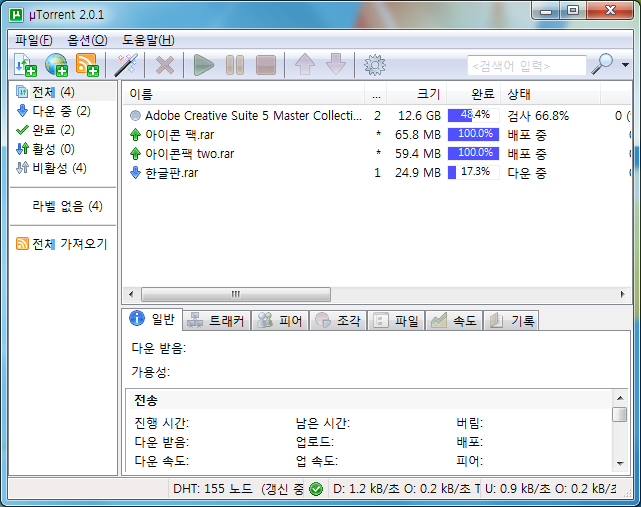Select Adobe Creative Suite 5 torrent row
Viewport: 641px width, 507px height.
[377, 116]
